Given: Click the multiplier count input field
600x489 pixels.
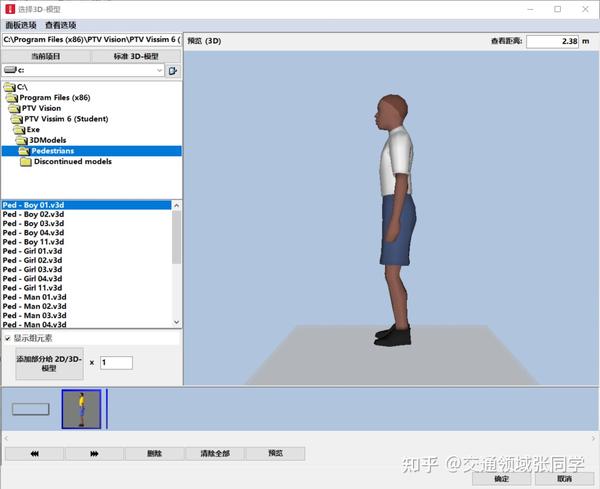Looking at the screenshot, I should click(x=116, y=363).
